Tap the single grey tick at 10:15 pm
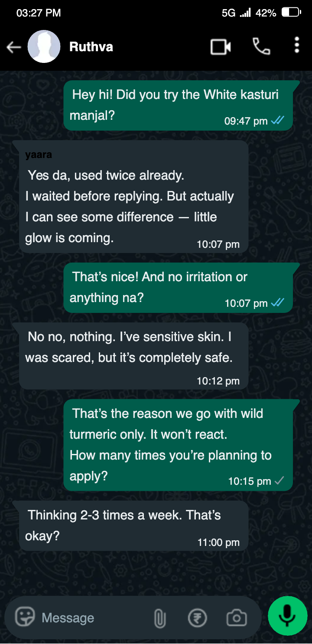Screen dimensions: 312x644 pos(279,480)
